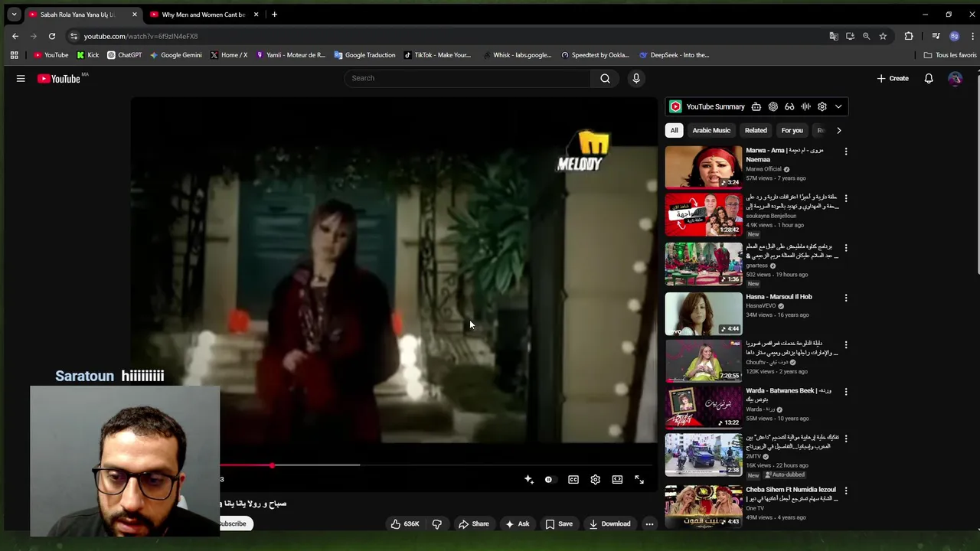The width and height of the screenshot is (980, 551).
Task: Go back to previous page
Action: coord(15,36)
